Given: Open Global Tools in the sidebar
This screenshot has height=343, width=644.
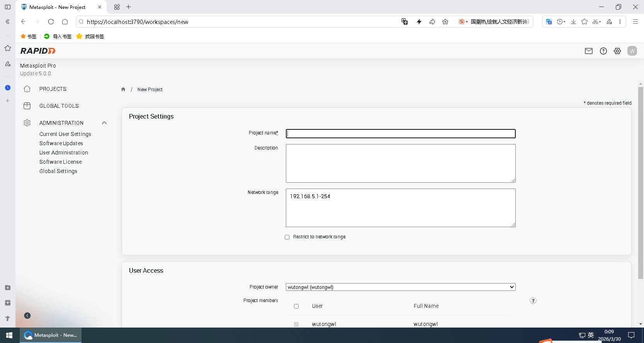Looking at the screenshot, I should [59, 106].
